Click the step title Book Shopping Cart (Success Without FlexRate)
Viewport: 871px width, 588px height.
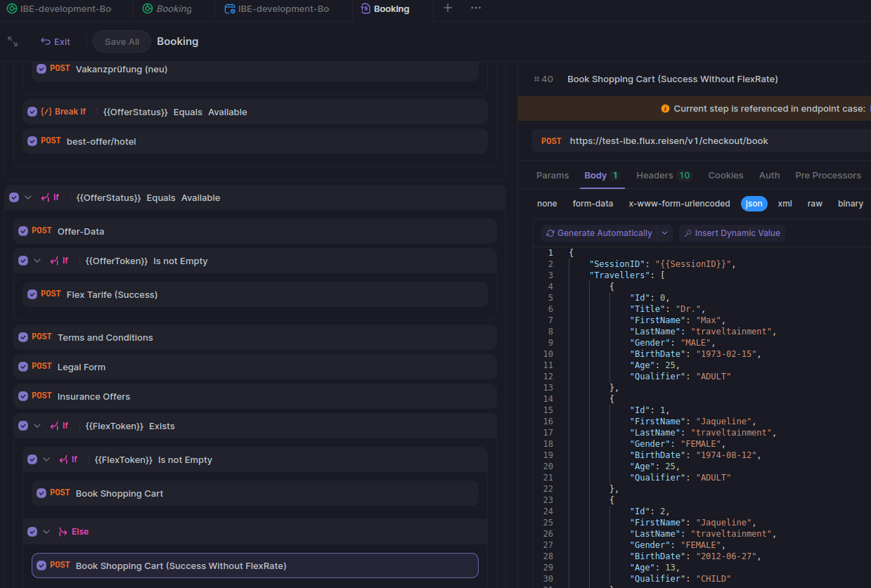(x=672, y=79)
